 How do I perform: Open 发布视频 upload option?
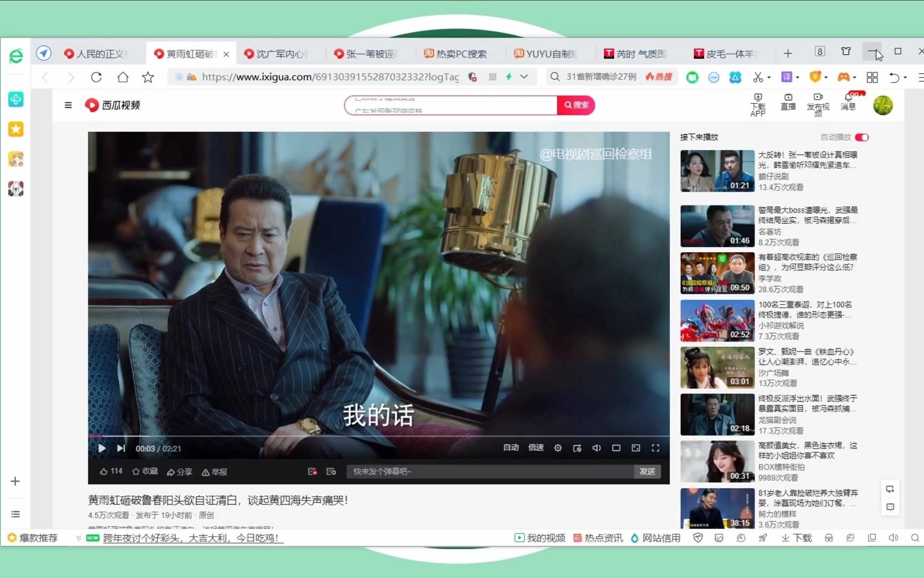click(818, 104)
